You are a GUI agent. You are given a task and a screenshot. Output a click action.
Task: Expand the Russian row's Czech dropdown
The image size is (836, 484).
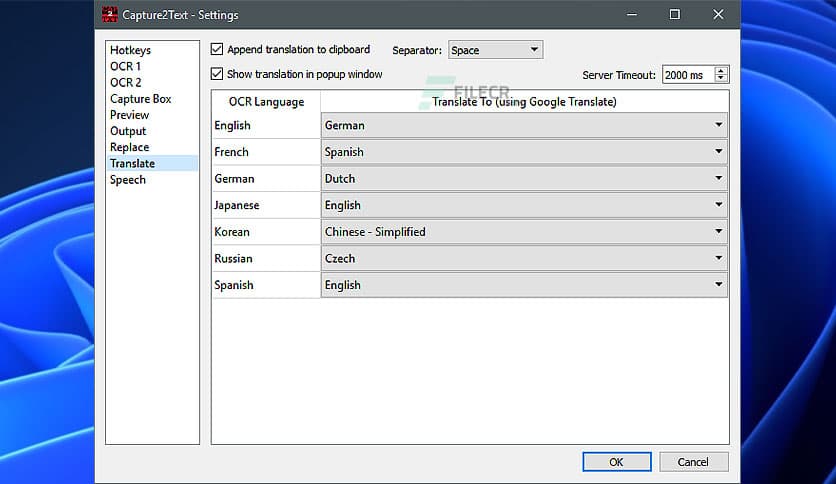click(x=523, y=258)
